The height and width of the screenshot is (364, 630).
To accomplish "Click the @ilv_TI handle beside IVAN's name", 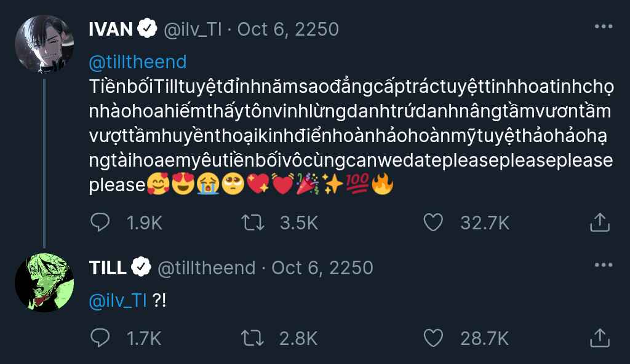I will tap(193, 29).
